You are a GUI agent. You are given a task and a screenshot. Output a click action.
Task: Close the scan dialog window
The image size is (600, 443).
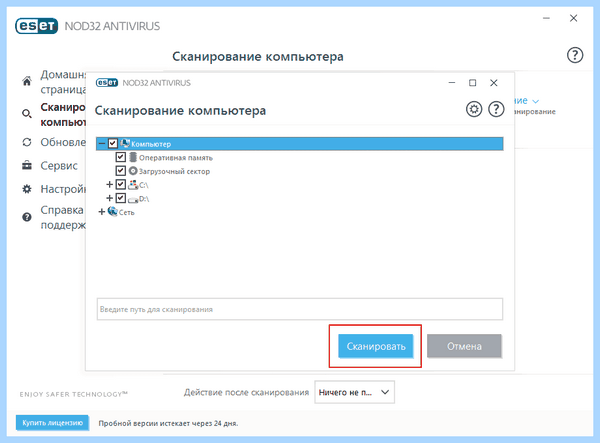494,83
